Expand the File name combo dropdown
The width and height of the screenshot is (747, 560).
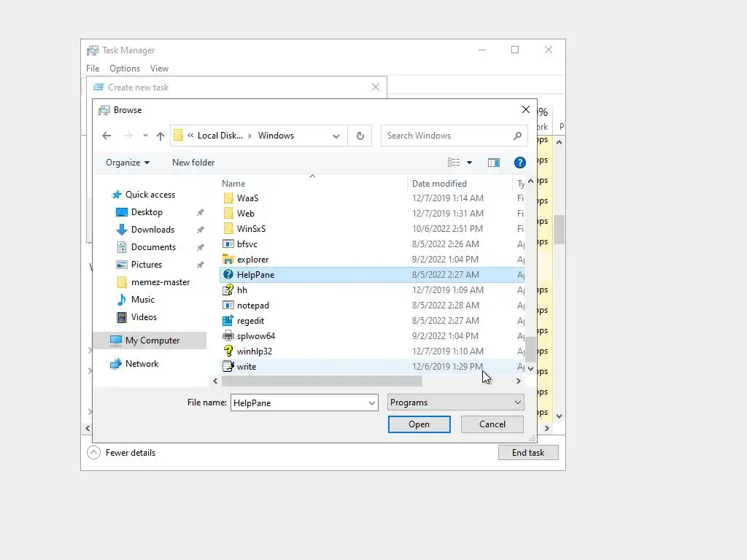(372, 402)
